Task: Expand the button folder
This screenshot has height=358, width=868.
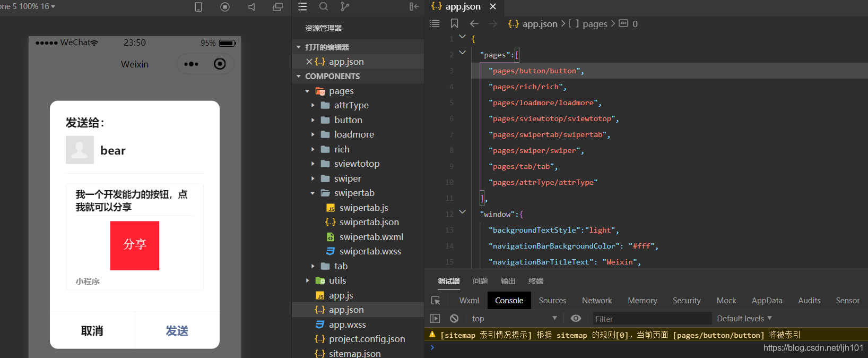Action: (x=313, y=120)
